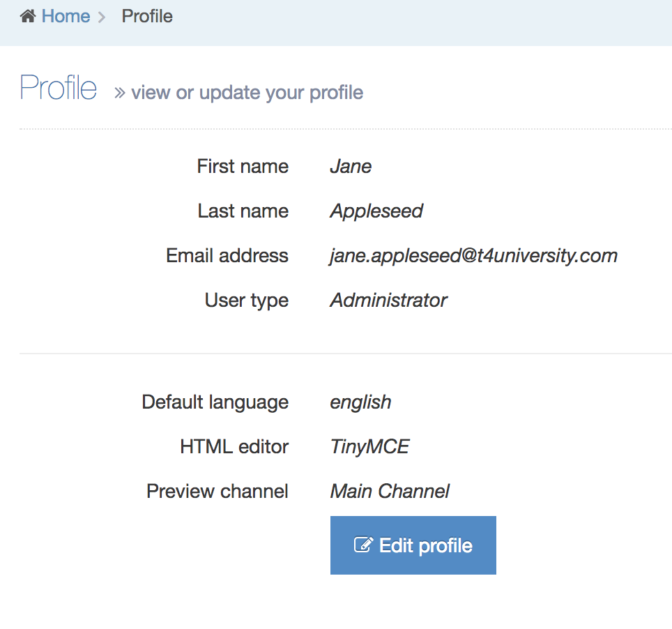Select the default language value english
Viewport: 672px width, 629px height.
tap(360, 402)
